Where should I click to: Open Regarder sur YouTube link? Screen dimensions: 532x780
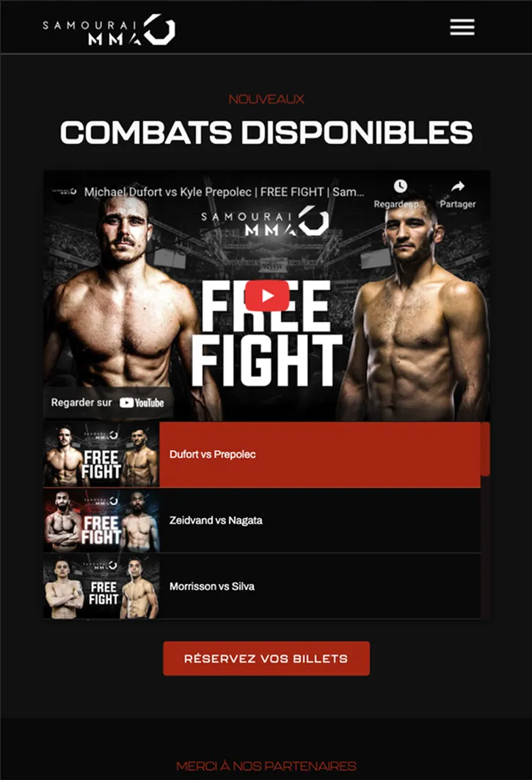coord(107,402)
